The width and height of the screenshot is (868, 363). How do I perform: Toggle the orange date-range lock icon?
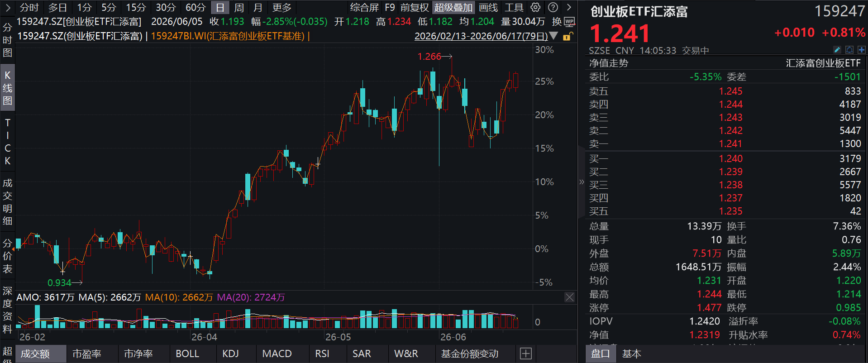tap(568, 36)
